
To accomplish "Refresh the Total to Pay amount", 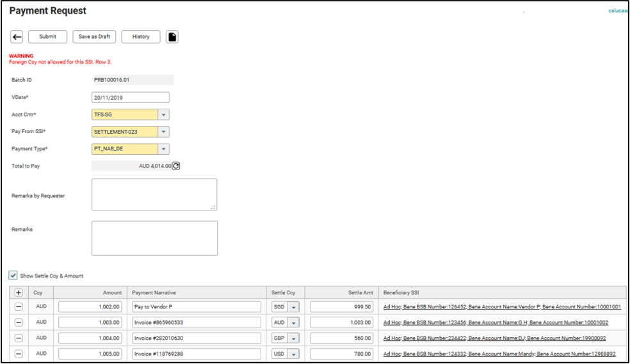I will (x=176, y=166).
